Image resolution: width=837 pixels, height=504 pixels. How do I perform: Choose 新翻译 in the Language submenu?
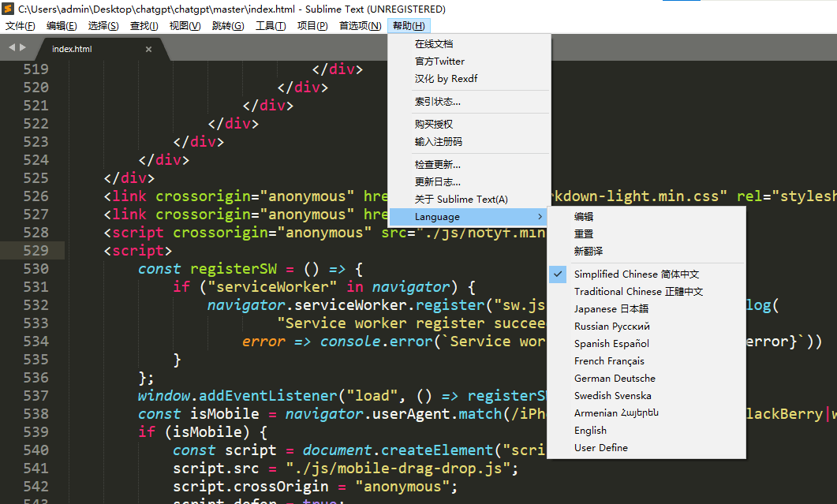coord(646,251)
